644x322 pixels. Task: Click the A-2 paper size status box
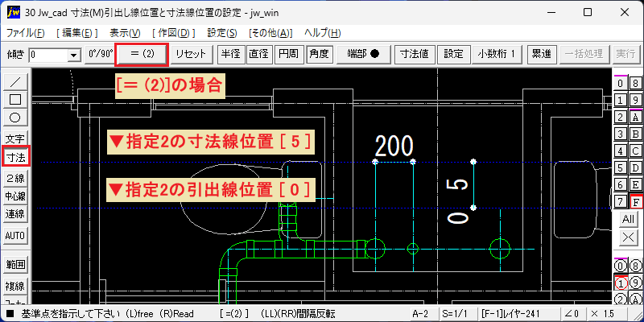point(423,314)
